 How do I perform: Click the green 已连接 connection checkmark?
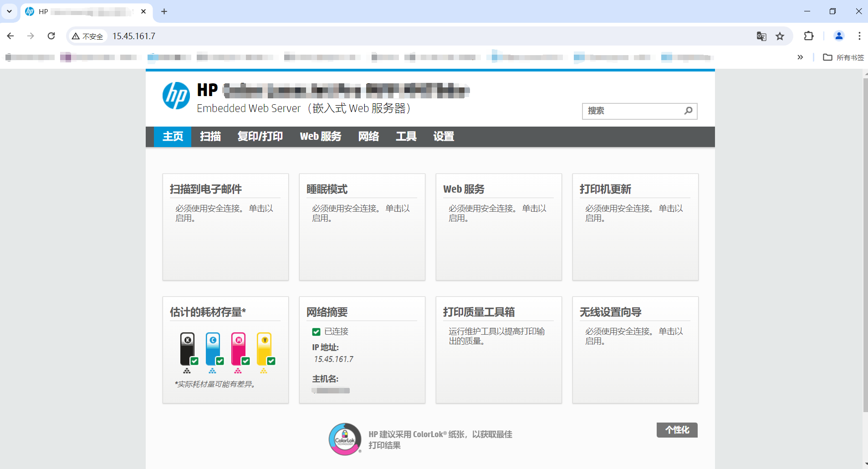(x=317, y=331)
